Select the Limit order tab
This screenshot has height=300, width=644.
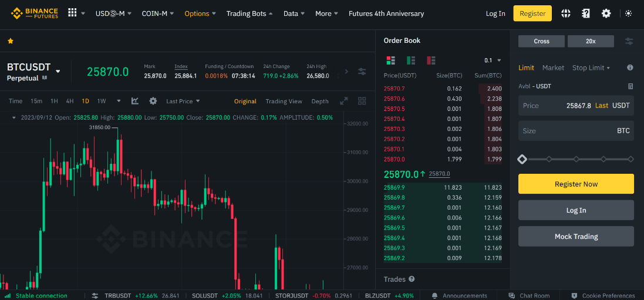tap(526, 68)
